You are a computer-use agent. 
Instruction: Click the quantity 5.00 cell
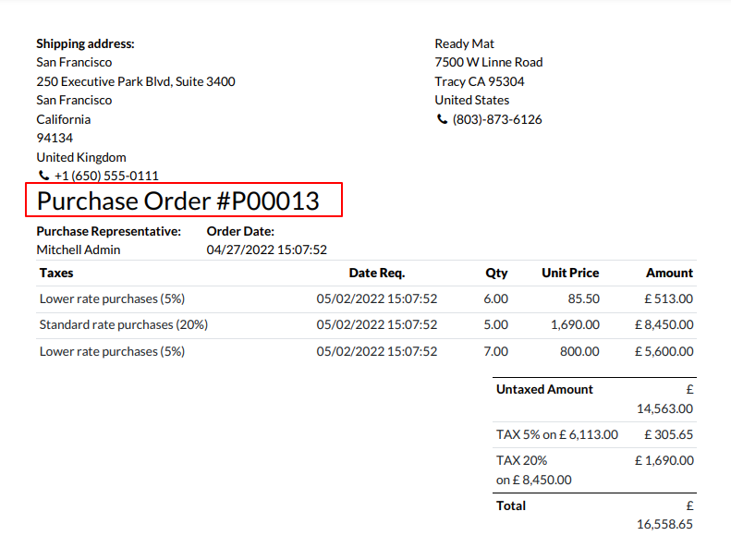pos(495,324)
